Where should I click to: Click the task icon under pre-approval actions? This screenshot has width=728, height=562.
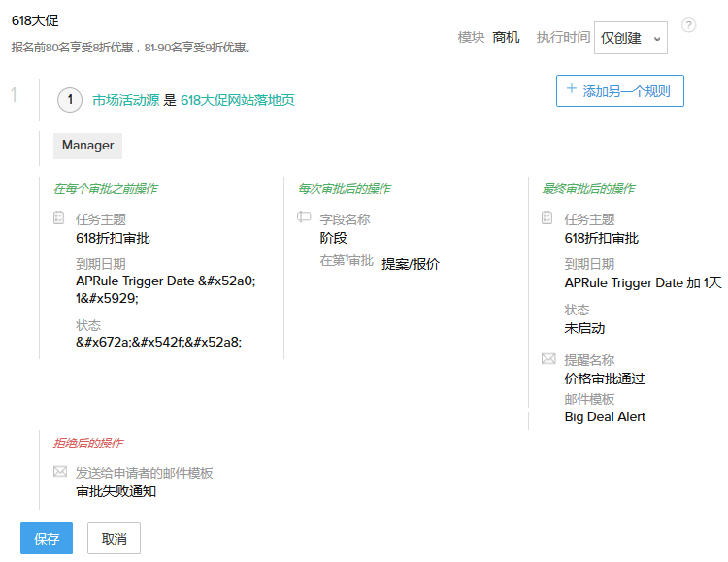point(59,218)
